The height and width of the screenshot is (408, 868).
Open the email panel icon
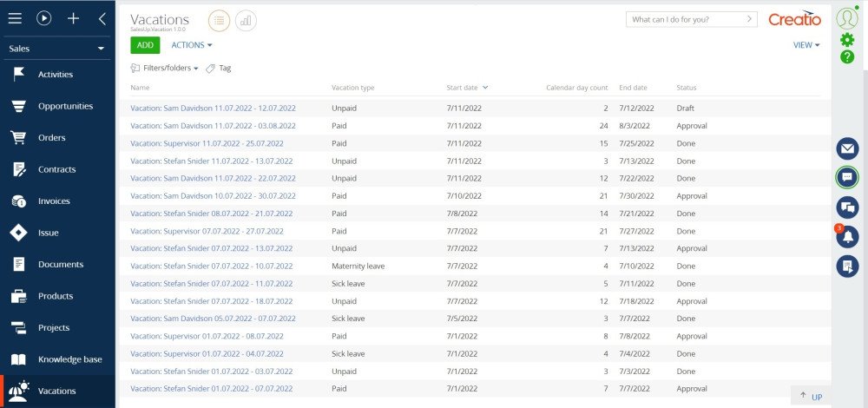pyautogui.click(x=847, y=148)
